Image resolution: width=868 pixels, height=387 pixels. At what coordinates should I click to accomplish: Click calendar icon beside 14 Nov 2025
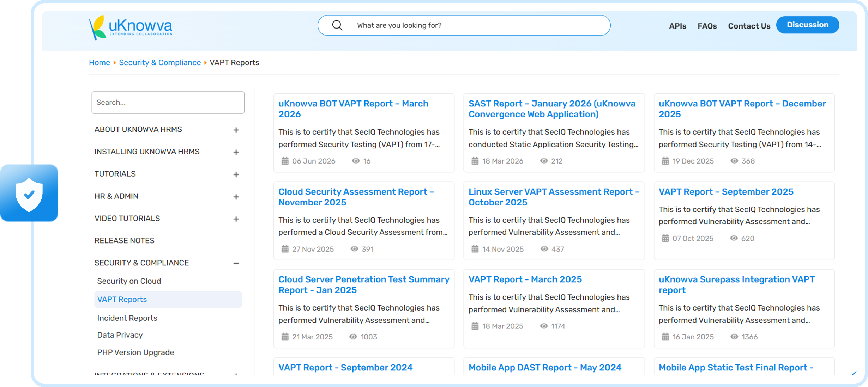tap(475, 249)
